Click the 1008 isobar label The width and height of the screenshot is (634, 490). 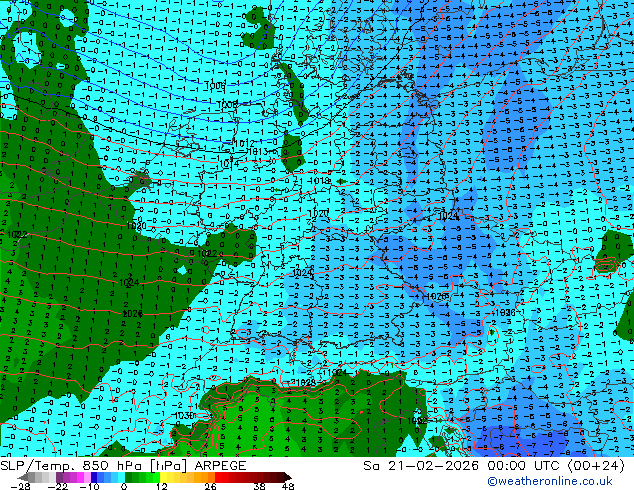[x=228, y=105]
